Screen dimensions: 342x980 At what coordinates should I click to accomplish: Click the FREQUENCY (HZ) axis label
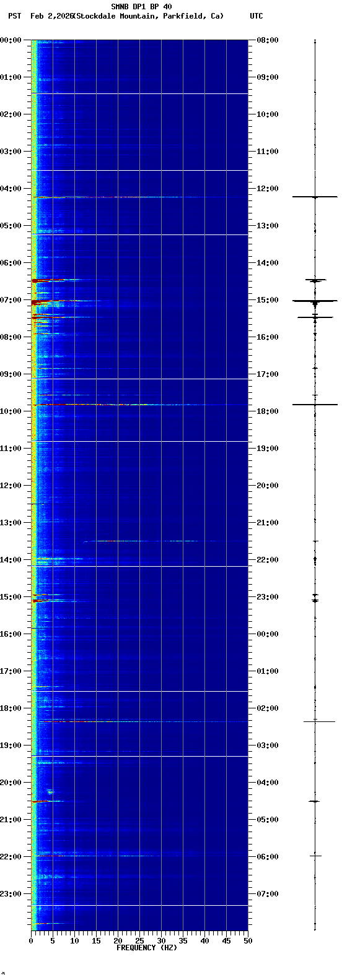(x=147, y=948)
